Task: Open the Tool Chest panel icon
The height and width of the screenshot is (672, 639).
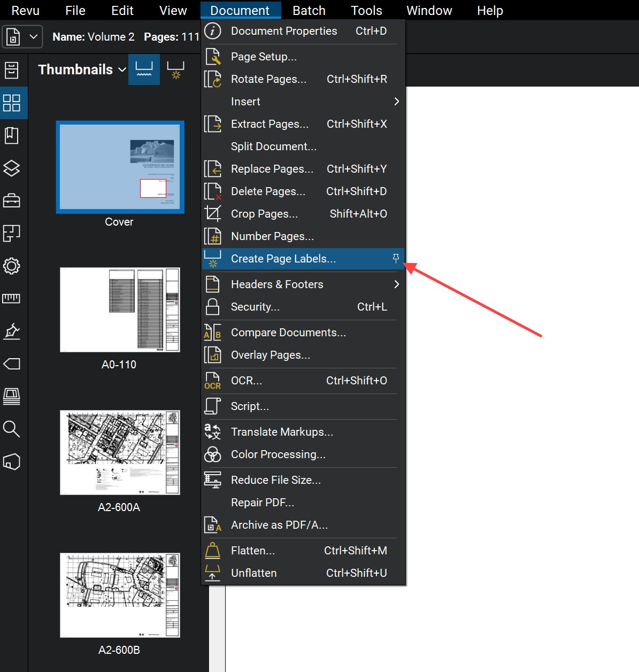Action: tap(12, 201)
